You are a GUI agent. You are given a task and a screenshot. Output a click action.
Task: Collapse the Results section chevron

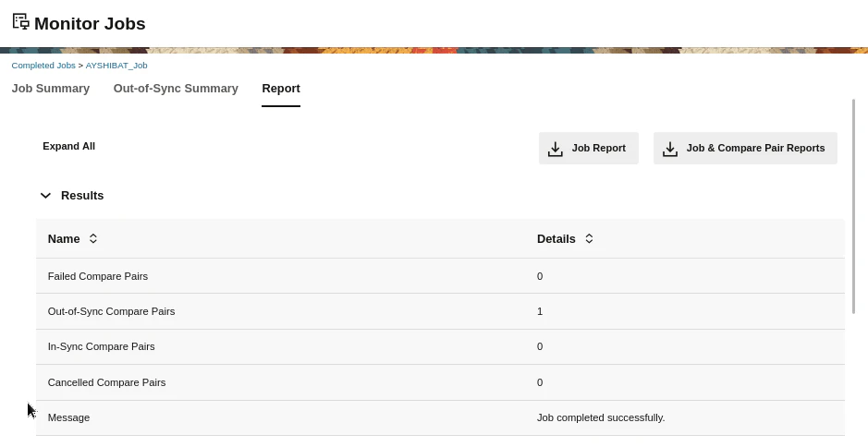point(45,195)
